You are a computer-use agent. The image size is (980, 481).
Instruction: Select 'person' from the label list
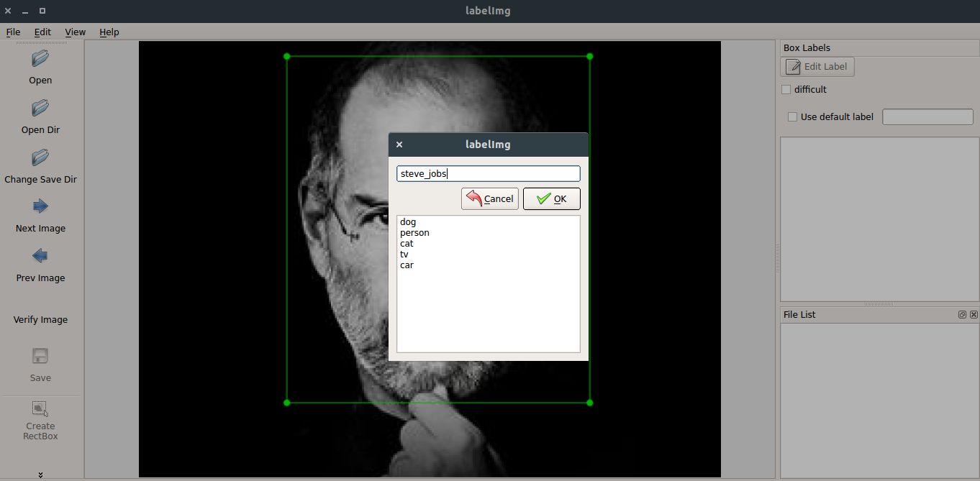pos(414,233)
